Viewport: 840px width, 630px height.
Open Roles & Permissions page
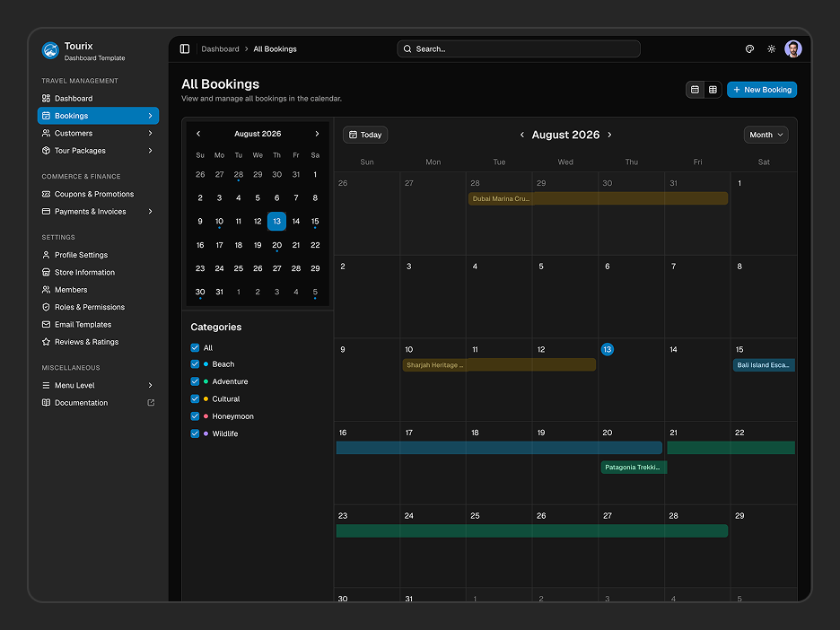[98, 307]
